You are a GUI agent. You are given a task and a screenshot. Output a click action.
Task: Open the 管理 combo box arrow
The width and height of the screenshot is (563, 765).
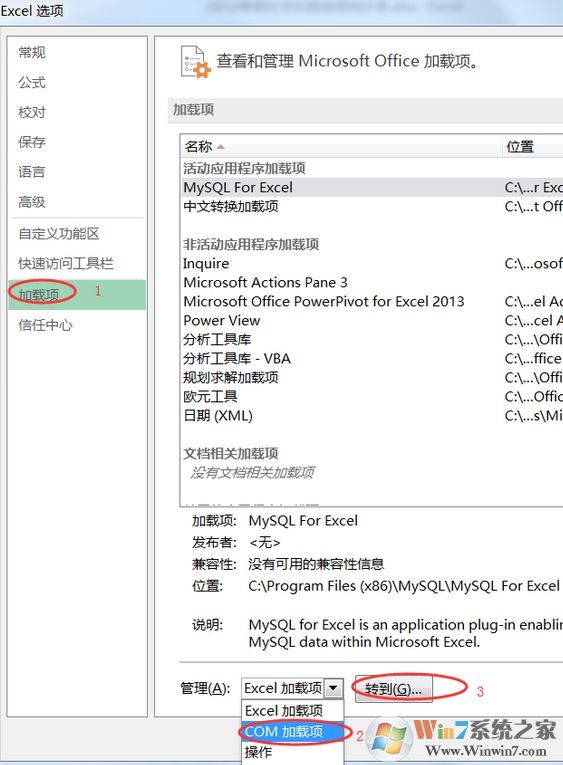333,688
